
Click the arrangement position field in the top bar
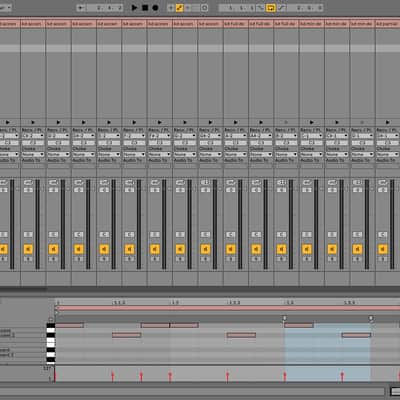point(105,8)
